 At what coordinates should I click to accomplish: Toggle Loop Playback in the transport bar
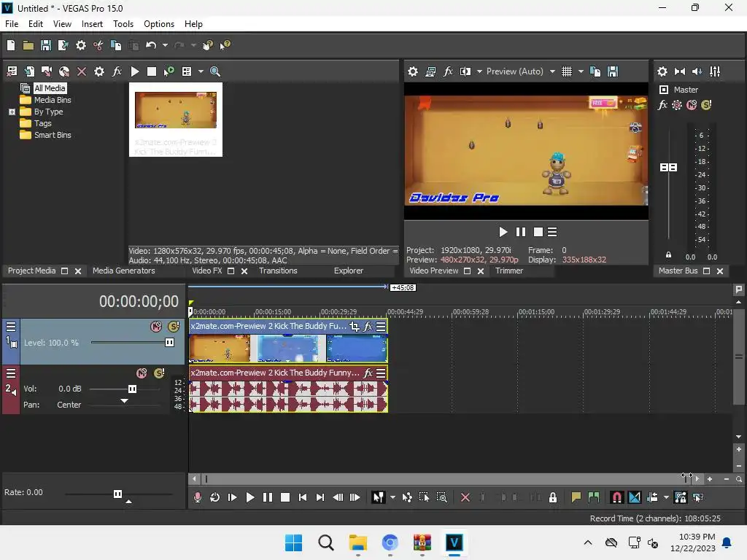(215, 497)
